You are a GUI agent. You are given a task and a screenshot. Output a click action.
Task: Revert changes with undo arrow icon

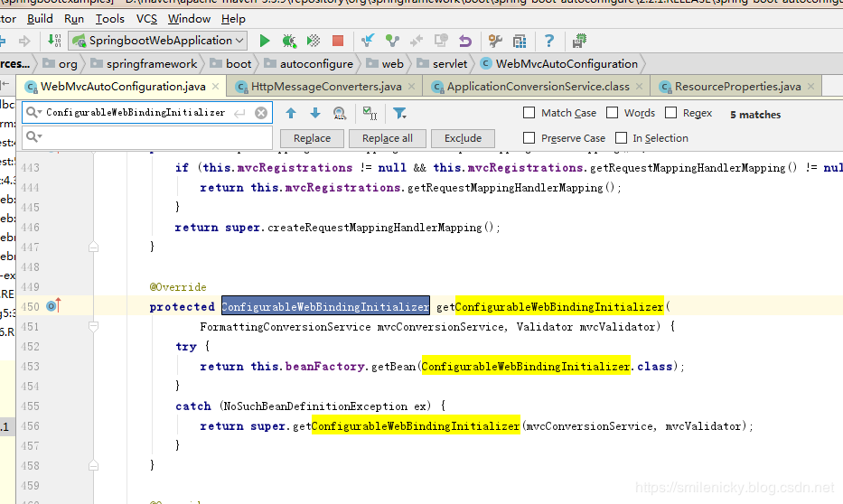464,41
